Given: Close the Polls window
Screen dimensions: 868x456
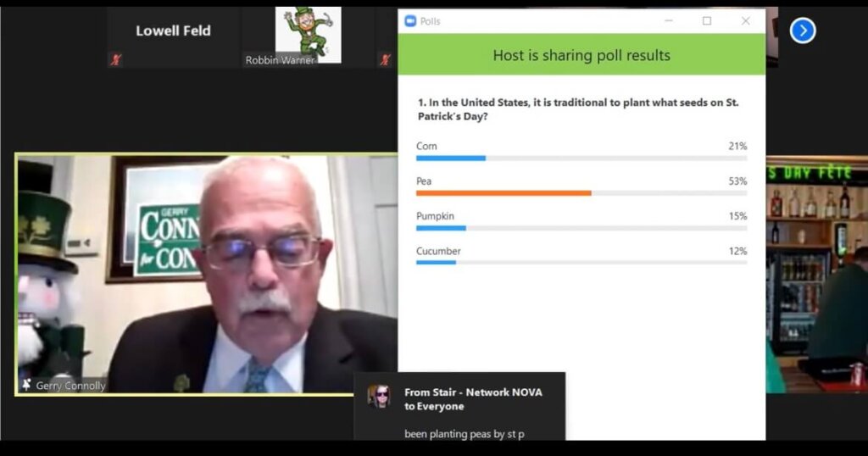Looking at the screenshot, I should coord(746,21).
